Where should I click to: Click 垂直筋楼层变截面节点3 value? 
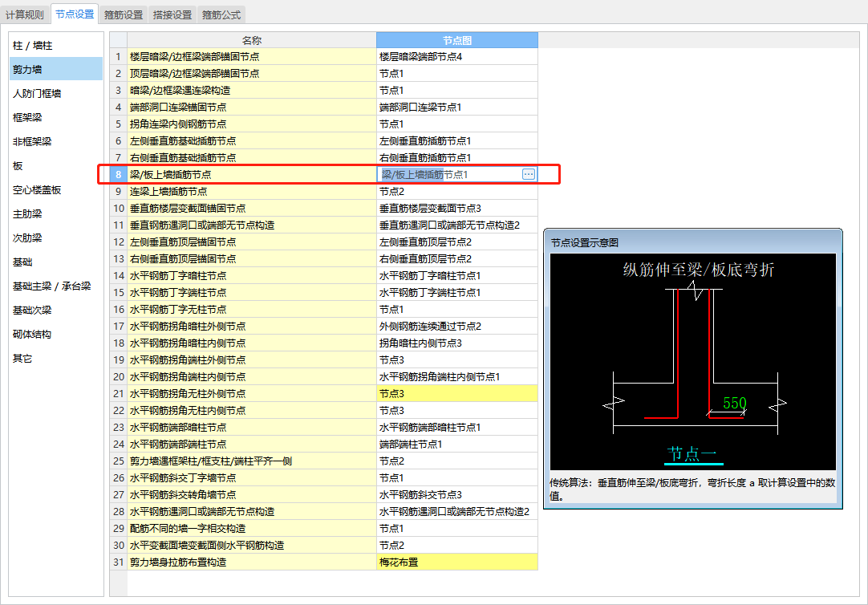(x=457, y=208)
